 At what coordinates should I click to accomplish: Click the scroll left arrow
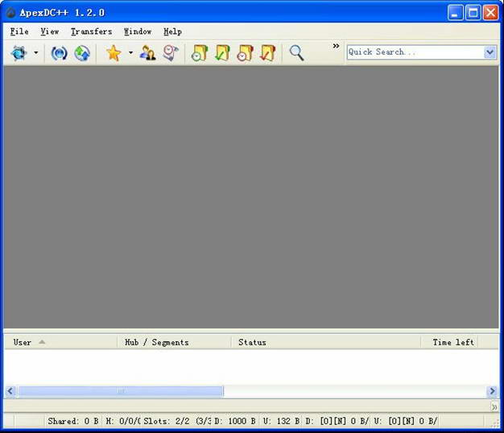coord(10,391)
